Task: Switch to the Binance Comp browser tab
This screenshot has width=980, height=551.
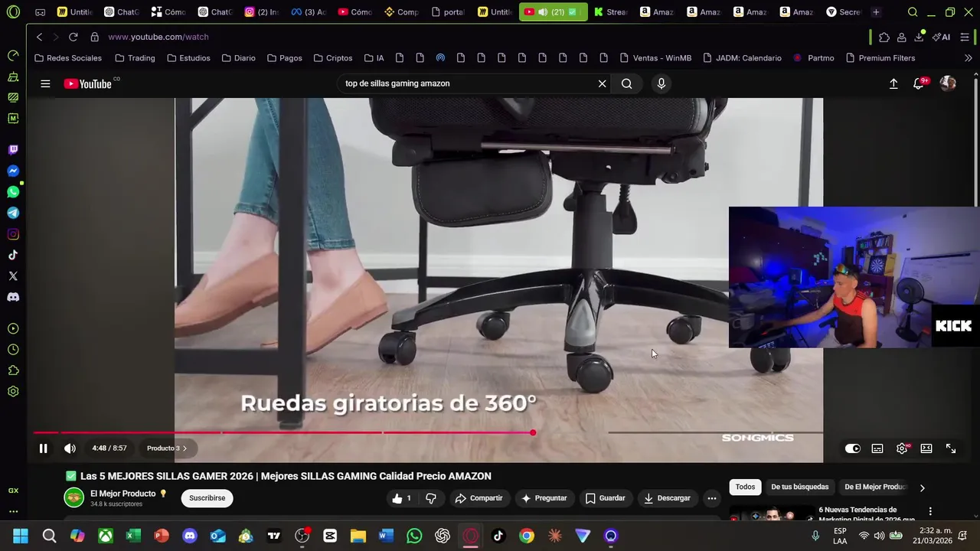Action: [x=401, y=12]
